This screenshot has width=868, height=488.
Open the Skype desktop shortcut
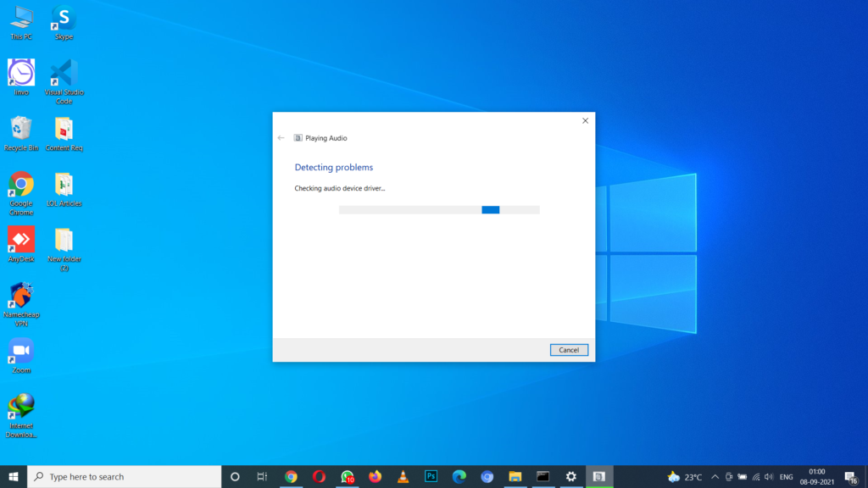[x=64, y=19]
